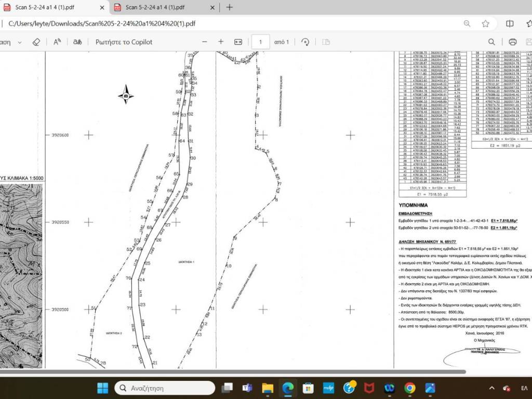Image resolution: width=532 pixels, height=399 pixels.
Task: Zoom in with the plus button
Action: click(x=221, y=42)
